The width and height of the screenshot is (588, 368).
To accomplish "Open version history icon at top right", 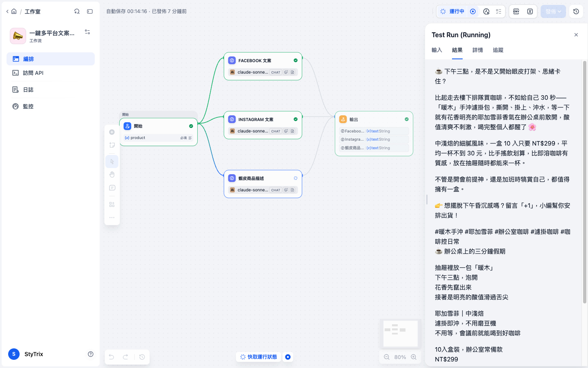I will (x=576, y=11).
